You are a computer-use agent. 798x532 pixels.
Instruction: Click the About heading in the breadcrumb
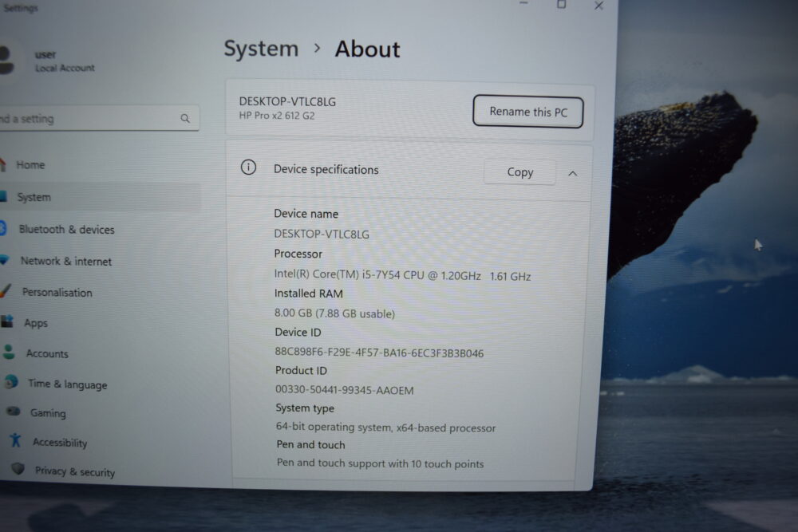pos(367,49)
